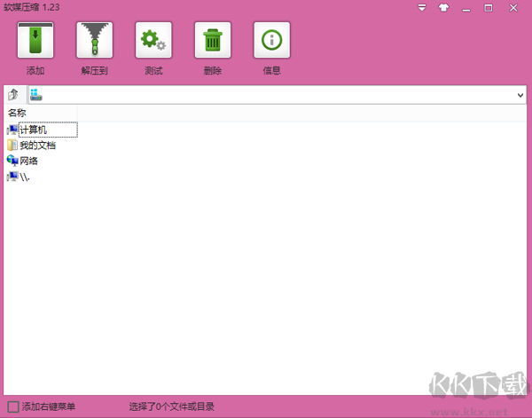Click the 测试 label under the toolbar

point(153,71)
